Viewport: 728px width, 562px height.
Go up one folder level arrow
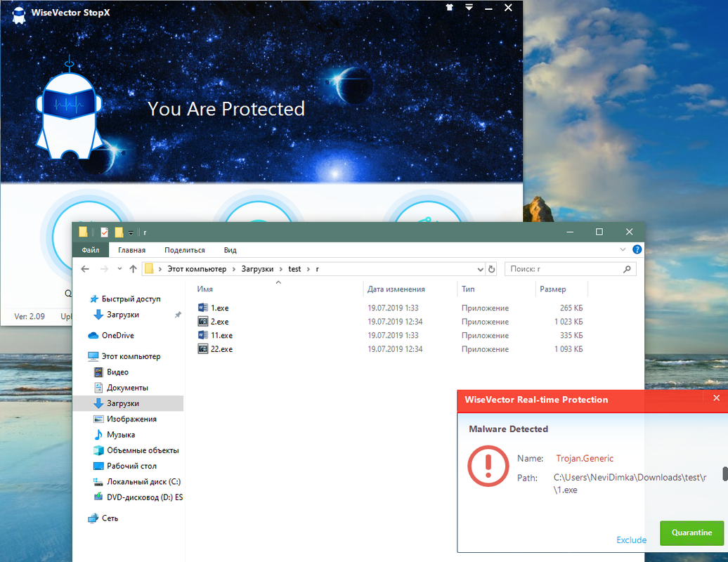134,268
